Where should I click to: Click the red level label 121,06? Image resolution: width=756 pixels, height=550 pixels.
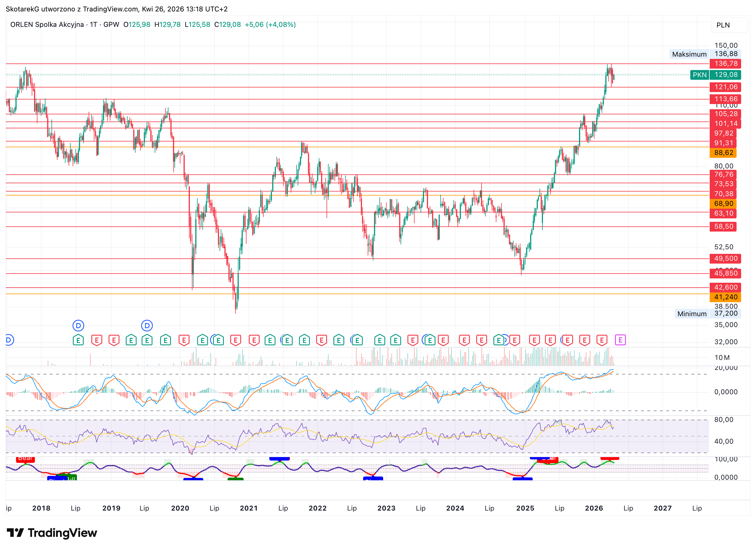[x=725, y=87]
